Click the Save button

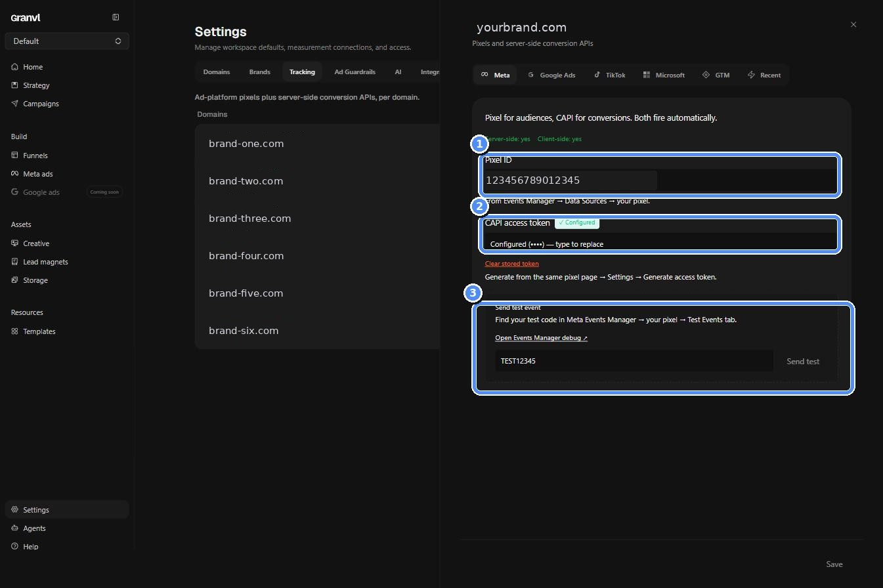[834, 564]
